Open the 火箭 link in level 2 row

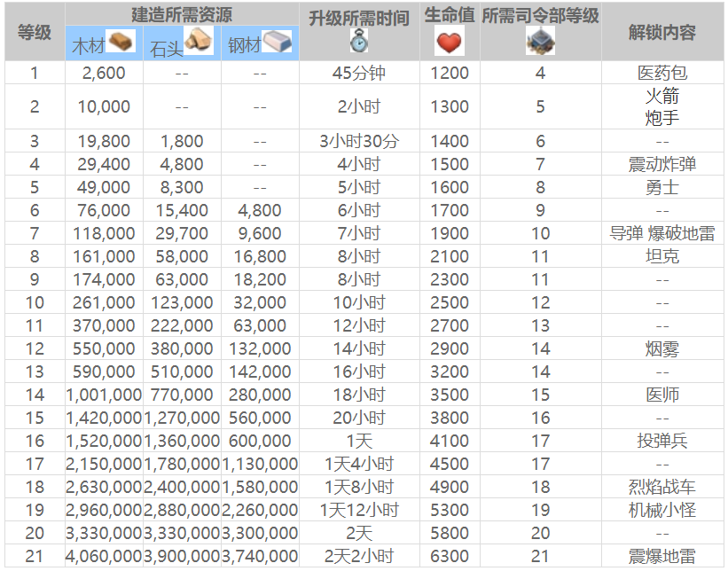click(661, 96)
